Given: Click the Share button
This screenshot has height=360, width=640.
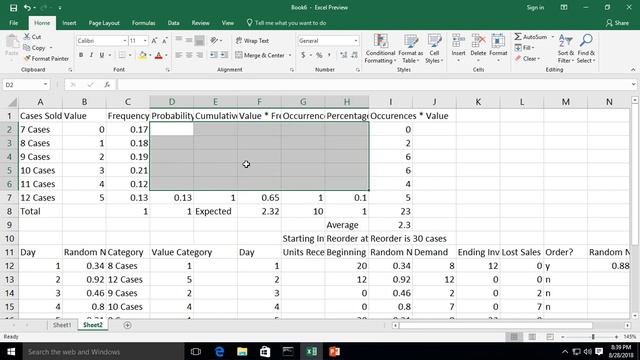Looking at the screenshot, I should pyautogui.click(x=617, y=23).
